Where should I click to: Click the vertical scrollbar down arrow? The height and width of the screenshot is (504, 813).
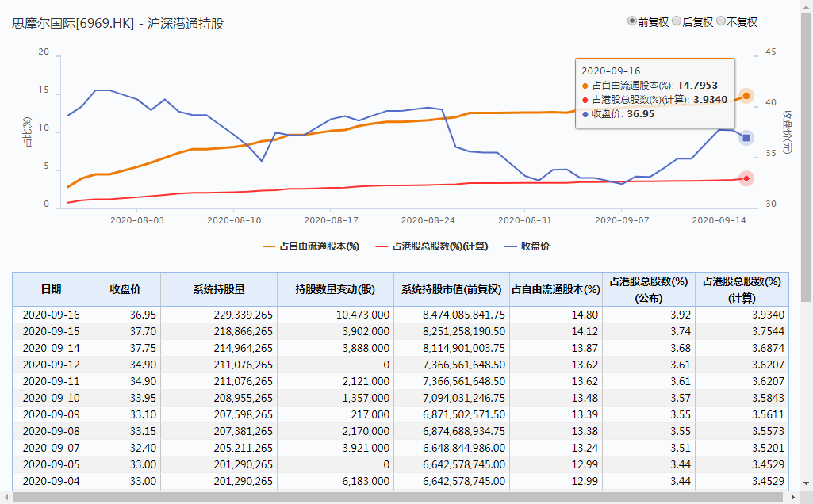[807, 484]
